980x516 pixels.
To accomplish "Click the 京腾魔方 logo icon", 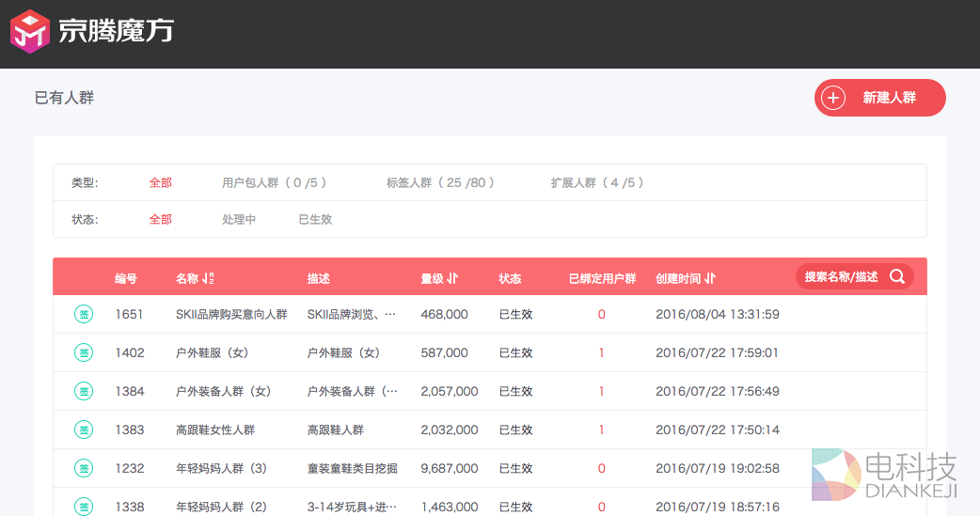I will (x=28, y=31).
